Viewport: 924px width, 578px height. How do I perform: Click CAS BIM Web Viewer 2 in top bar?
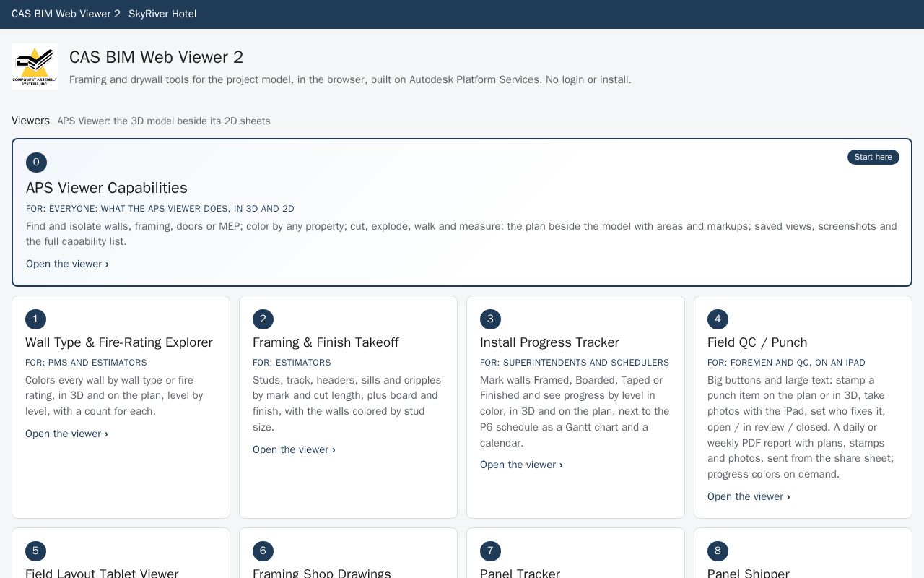click(66, 14)
